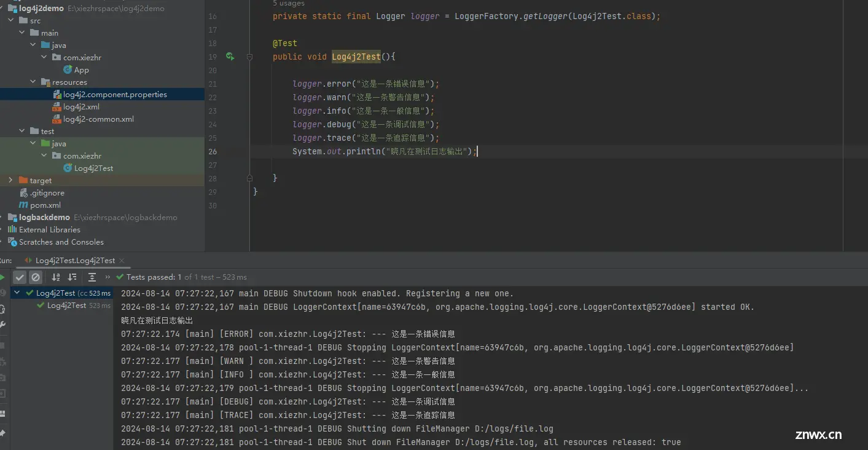868x450 pixels.
Task: Click the logger.warn code line
Action: (x=364, y=97)
